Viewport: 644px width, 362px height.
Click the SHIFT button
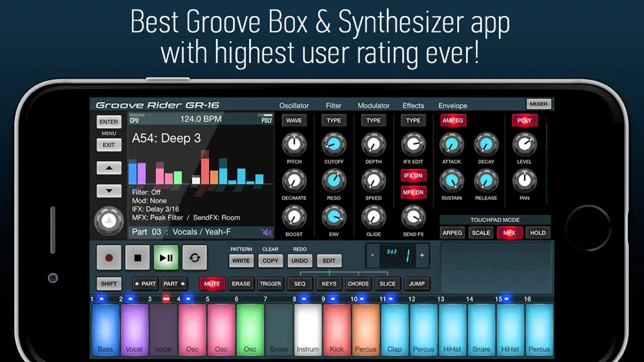109,283
